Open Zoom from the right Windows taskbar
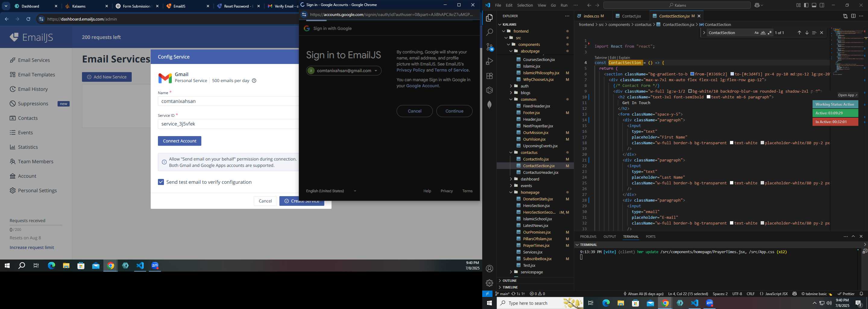Image resolution: width=868 pixels, height=309 pixels. point(709,303)
